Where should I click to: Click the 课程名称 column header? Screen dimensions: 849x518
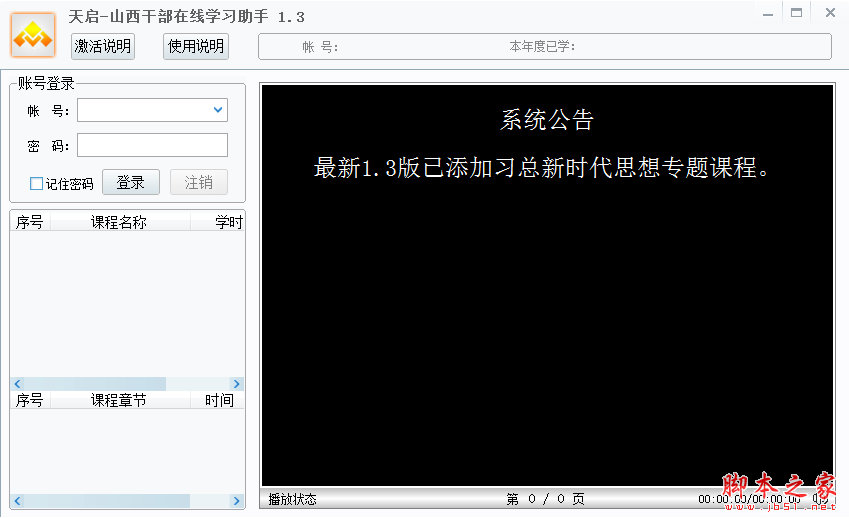tap(120, 222)
